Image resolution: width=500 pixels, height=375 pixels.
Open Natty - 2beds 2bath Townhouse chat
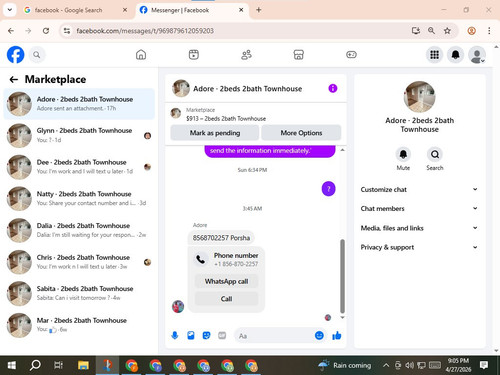79,198
